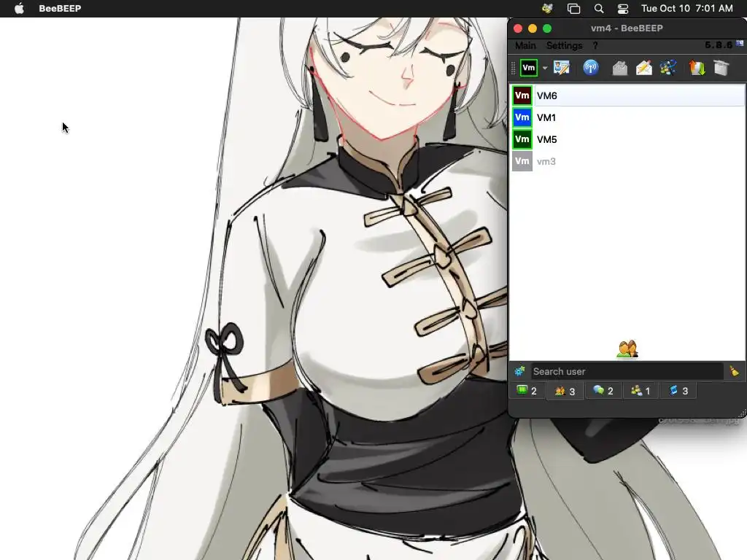This screenshot has width=747, height=560.
Task: Open the file transfer arrows icon
Action: (697, 68)
